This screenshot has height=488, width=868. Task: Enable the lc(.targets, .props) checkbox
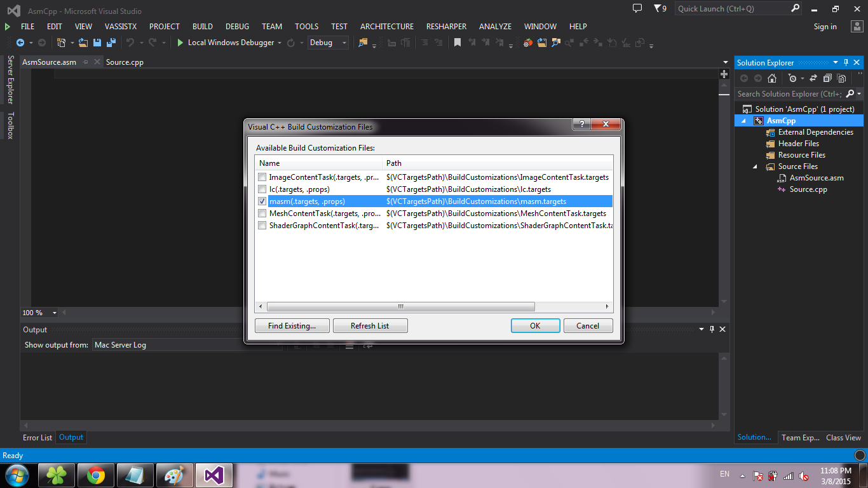coord(262,189)
